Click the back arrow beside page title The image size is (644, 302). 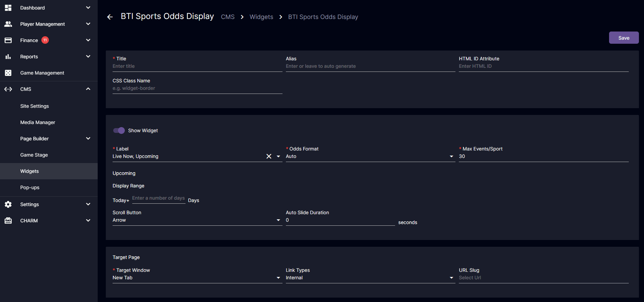pos(110,17)
